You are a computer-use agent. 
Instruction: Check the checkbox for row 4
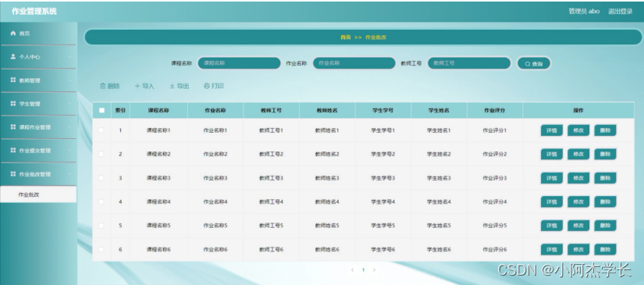101,201
